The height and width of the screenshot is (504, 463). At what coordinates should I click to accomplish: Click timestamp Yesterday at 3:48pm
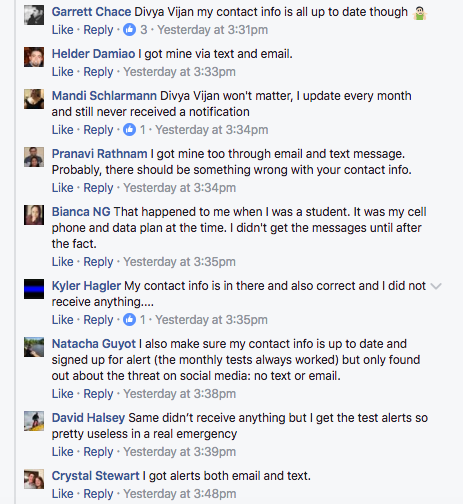(180, 494)
